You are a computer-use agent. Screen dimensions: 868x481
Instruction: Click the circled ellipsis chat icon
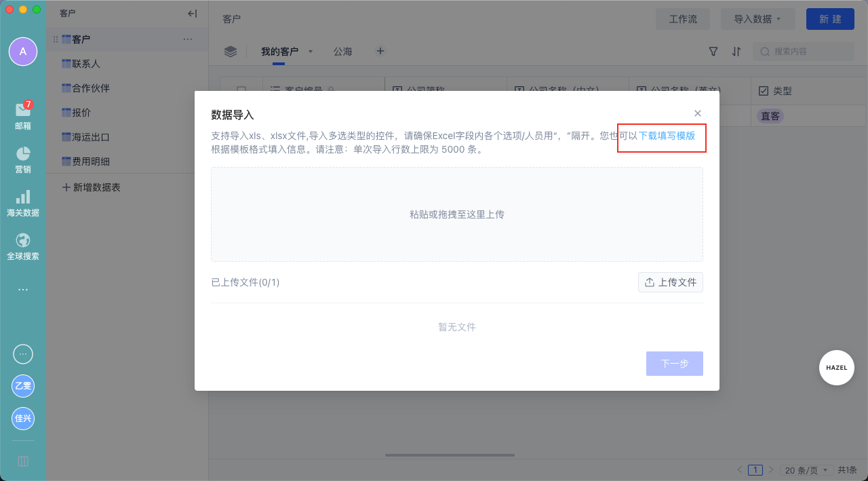coord(23,354)
